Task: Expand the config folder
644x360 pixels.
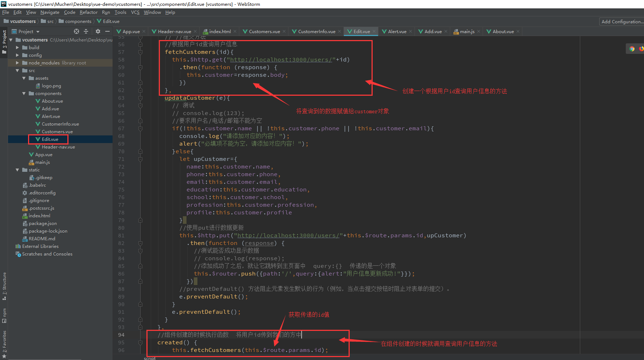Action: tap(17, 55)
